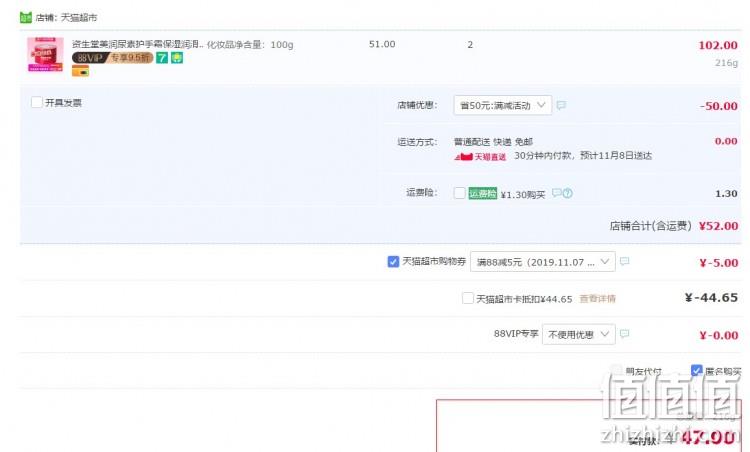This screenshot has height=452, width=750.
Task: Click the comment icon beside the ¥1.30购买 text
Action: 556,193
